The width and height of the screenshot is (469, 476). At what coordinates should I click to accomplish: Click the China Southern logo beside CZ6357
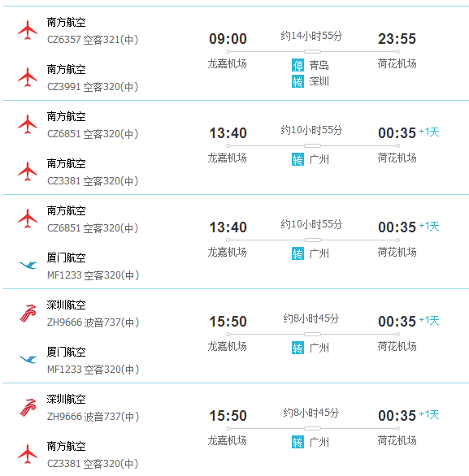(28, 30)
